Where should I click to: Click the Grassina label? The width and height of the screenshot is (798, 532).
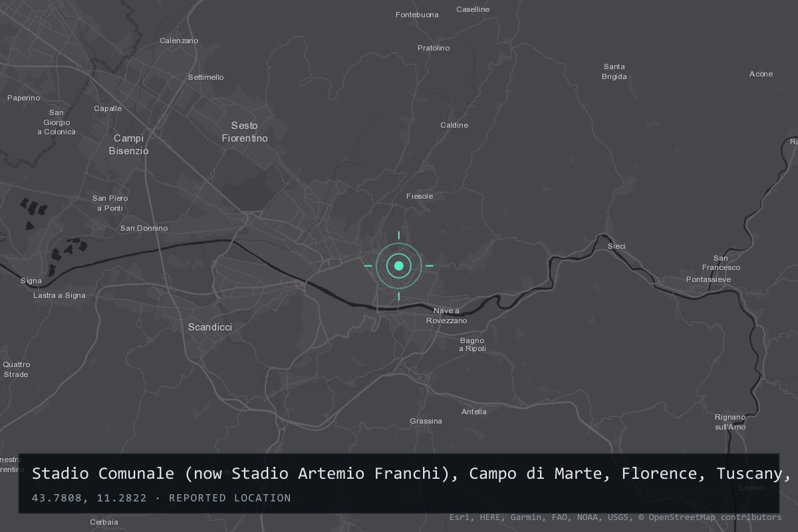426,421
